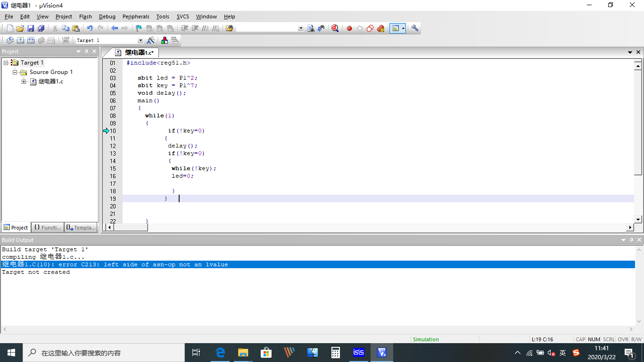Open window layout button dropdown arrow
Screen dimensions: 644x362
click(x=403, y=28)
